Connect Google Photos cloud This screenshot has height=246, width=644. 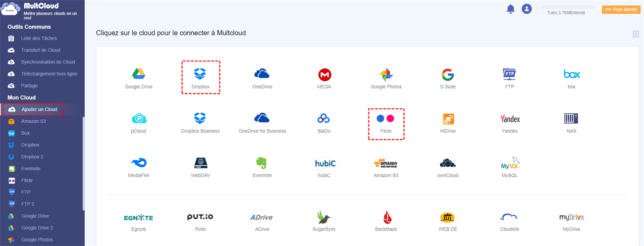click(x=386, y=74)
